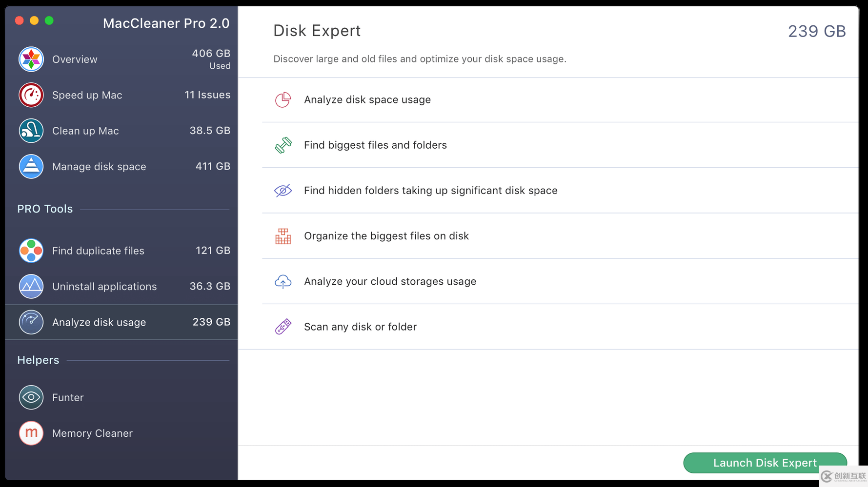Viewport: 868px width, 487px height.
Task: Click the Analyze disk usage gauge icon
Action: [31, 322]
